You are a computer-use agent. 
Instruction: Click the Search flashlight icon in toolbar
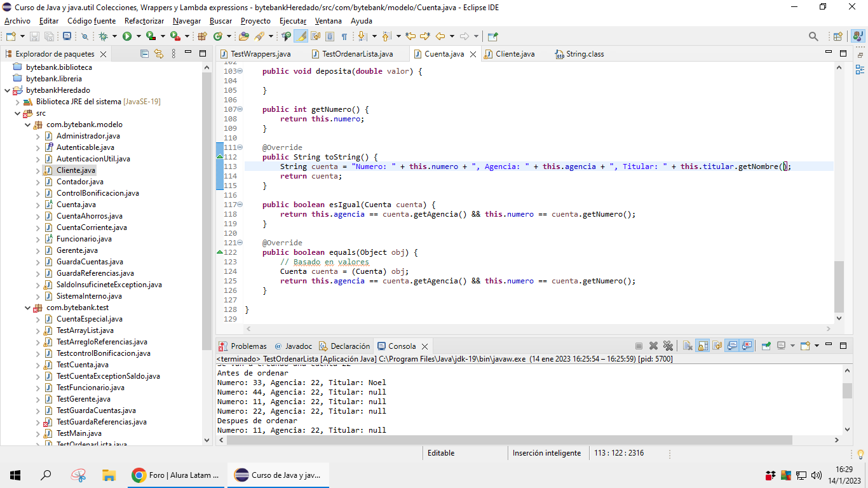pos(259,36)
